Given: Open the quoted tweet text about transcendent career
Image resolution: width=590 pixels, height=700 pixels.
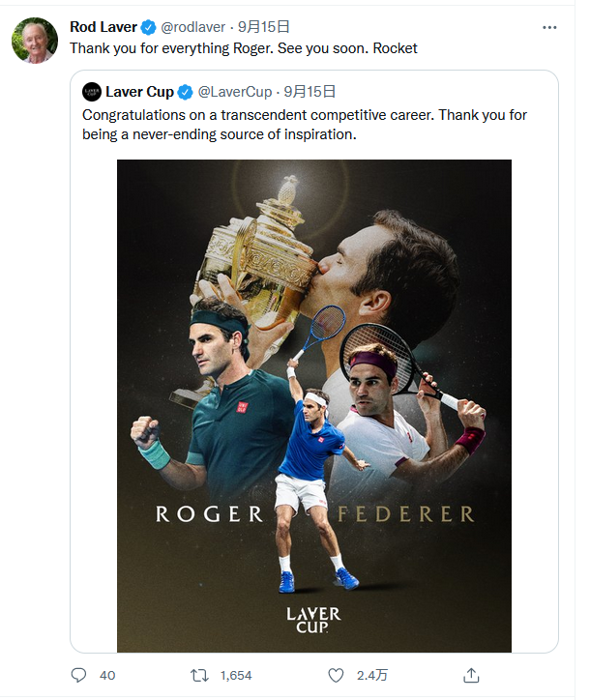Looking at the screenshot, I should tap(305, 125).
